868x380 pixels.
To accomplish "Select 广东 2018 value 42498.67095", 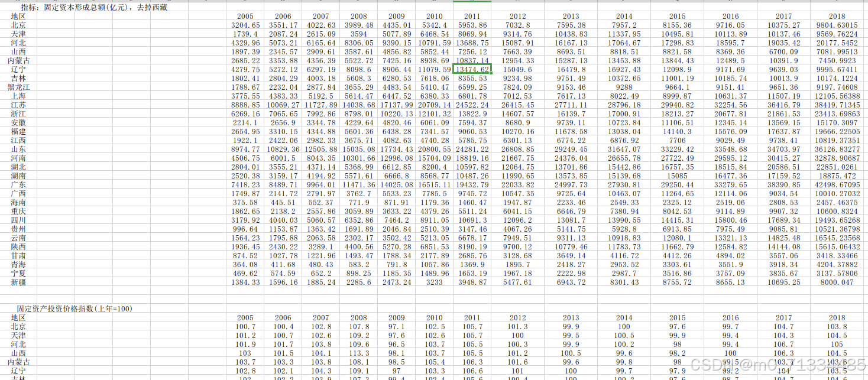I will (837, 184).
